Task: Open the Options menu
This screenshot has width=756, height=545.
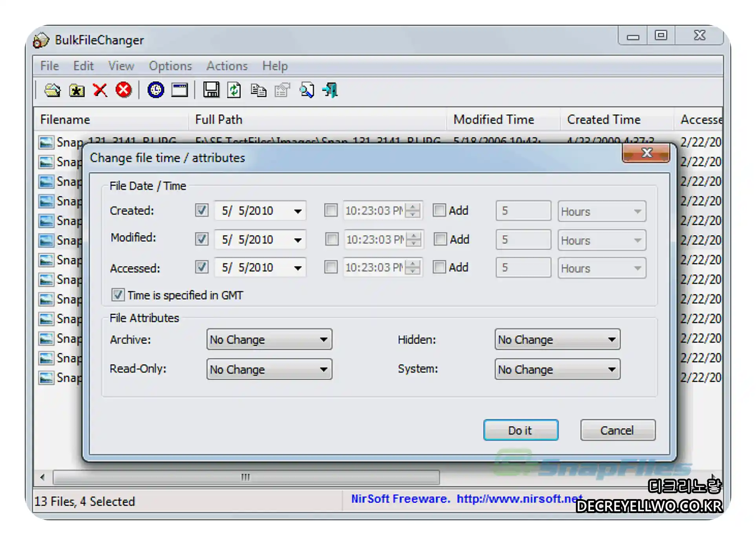Action: [x=170, y=66]
